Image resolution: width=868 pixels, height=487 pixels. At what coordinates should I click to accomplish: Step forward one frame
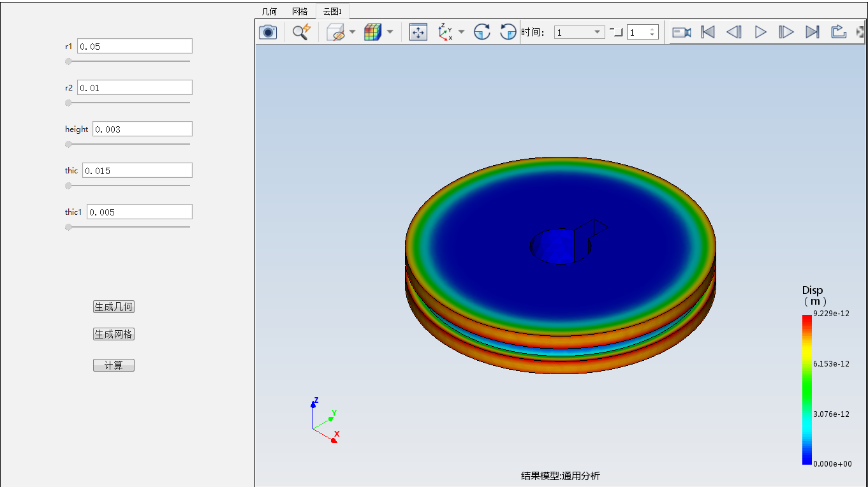(x=786, y=32)
